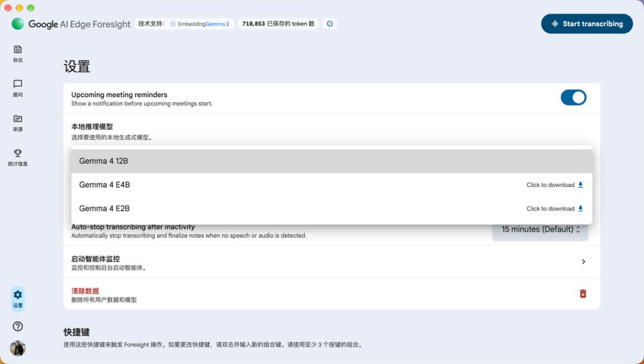Image resolution: width=644 pixels, height=364 pixels.
Task: Click the 718,853 saved token count
Action: pos(278,24)
